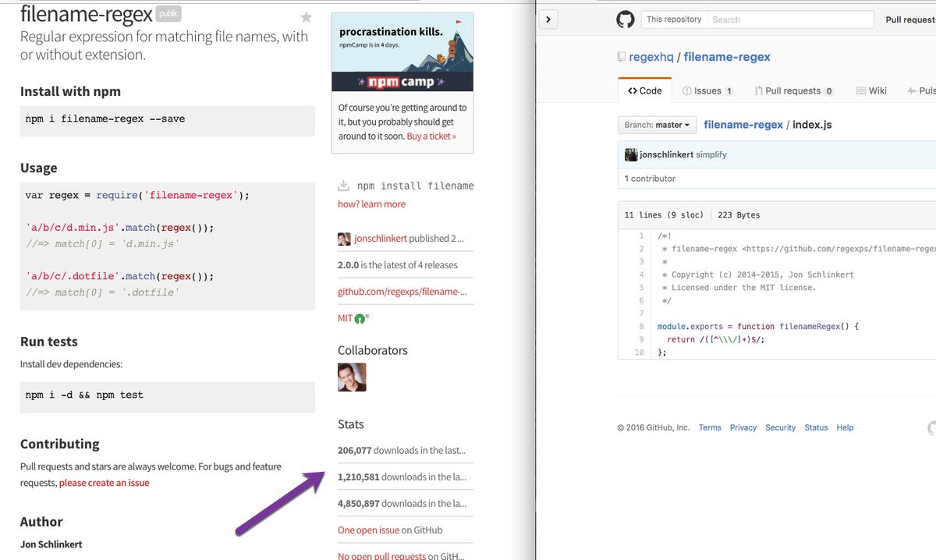
Task: Click the Wiki tab book icon
Action: click(860, 90)
